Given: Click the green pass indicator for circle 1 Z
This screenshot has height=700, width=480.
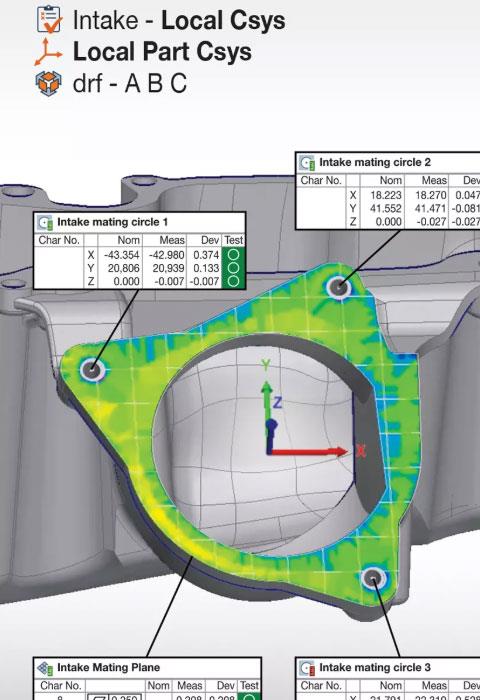Looking at the screenshot, I should pos(234,282).
